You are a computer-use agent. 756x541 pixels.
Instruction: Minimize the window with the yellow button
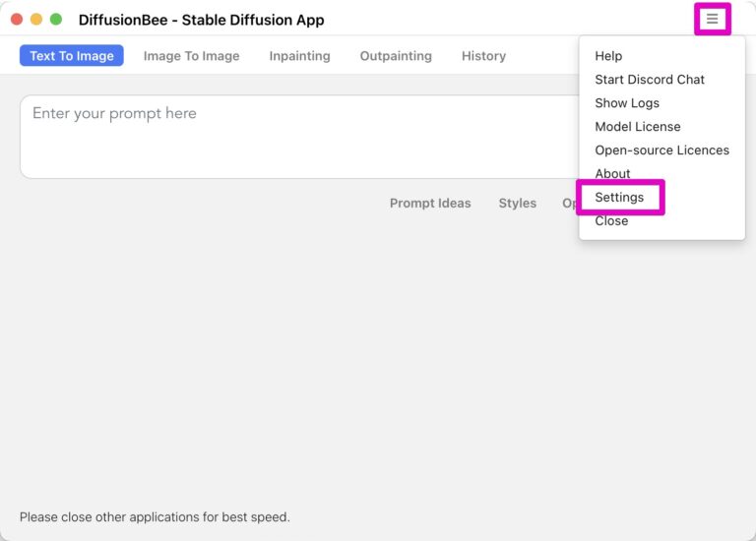click(x=36, y=20)
